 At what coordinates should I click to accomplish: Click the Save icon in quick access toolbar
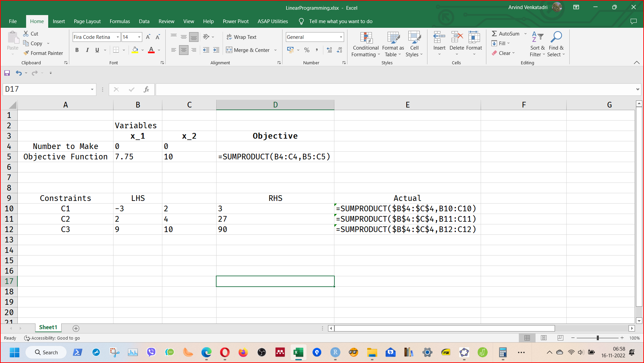coord(7,73)
